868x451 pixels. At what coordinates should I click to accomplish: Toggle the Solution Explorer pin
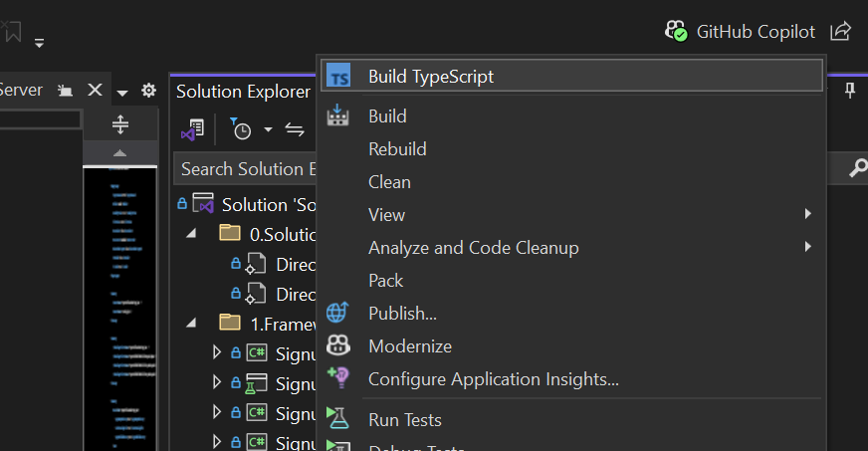coord(850,91)
